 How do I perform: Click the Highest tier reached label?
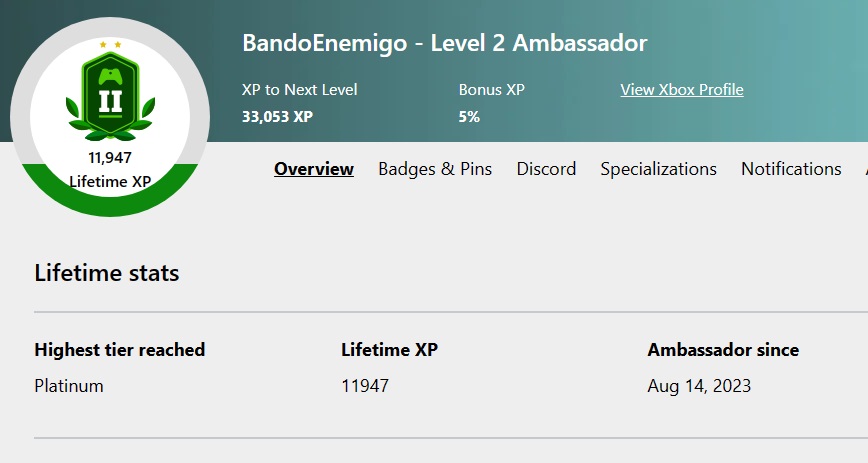pos(120,349)
